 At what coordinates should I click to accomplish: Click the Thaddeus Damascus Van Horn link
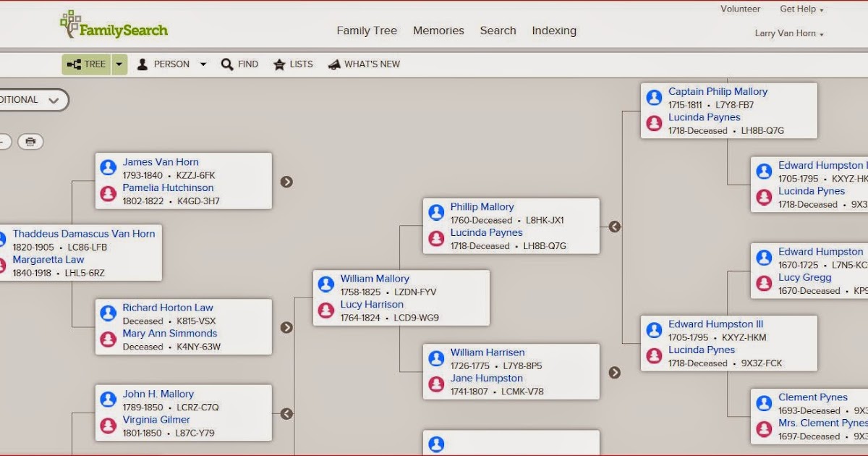[x=84, y=233]
